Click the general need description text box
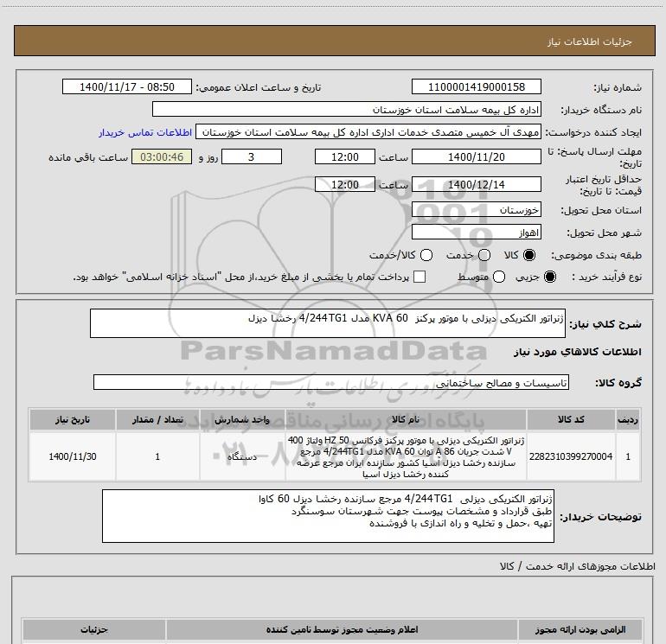The image size is (666, 644). [x=328, y=323]
